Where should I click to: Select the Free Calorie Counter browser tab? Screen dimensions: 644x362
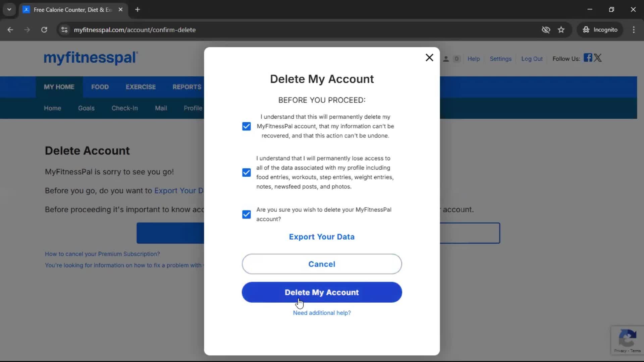73,10
